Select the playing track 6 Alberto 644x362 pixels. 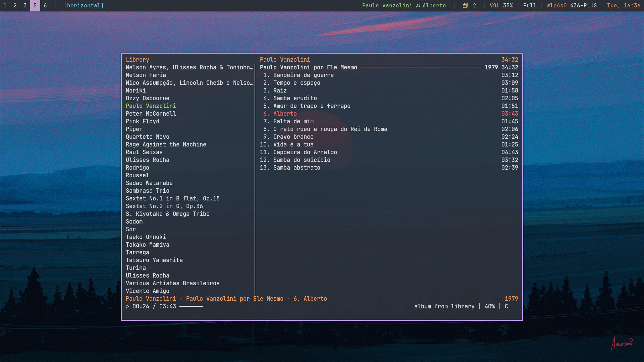coord(389,114)
